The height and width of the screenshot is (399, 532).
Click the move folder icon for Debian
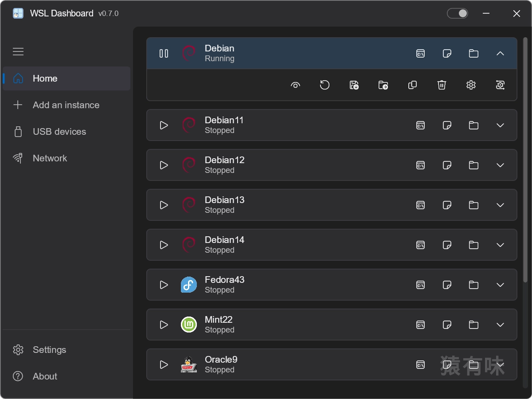[383, 85]
